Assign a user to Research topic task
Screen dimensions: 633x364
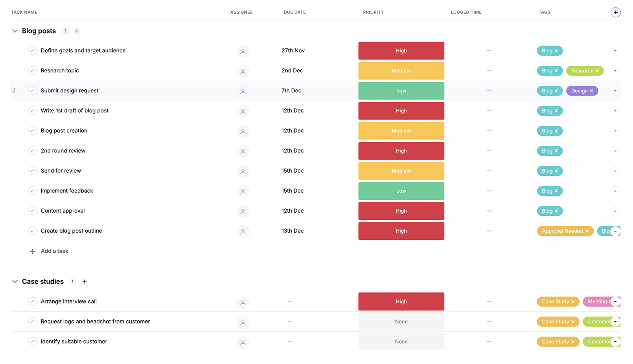coord(243,71)
